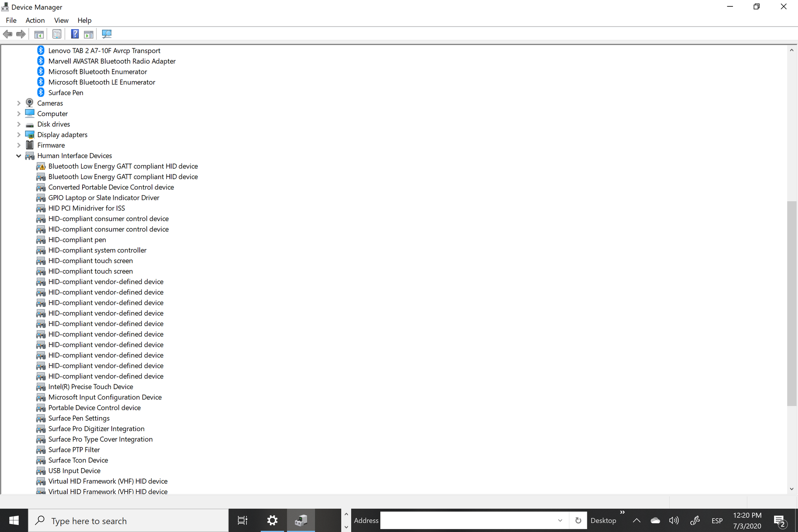
Task: Click the scrollbar down arrow
Action: pos(792,489)
